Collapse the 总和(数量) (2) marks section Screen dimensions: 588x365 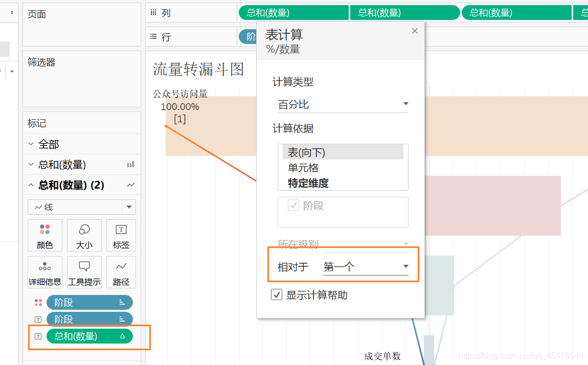click(x=31, y=185)
